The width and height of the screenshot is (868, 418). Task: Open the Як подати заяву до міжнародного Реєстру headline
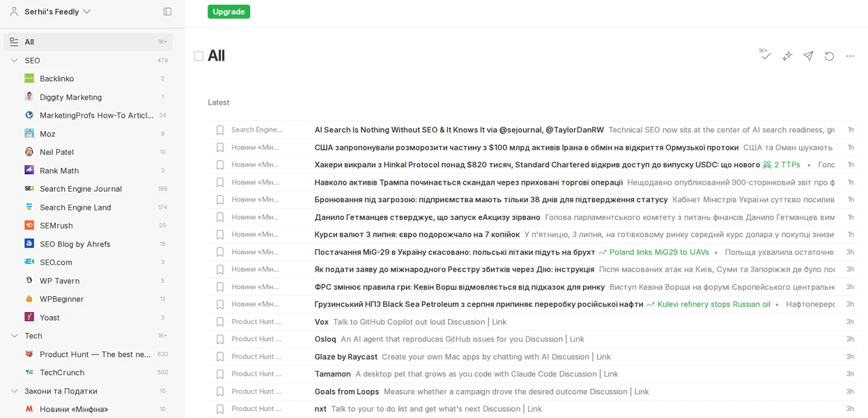tap(454, 270)
